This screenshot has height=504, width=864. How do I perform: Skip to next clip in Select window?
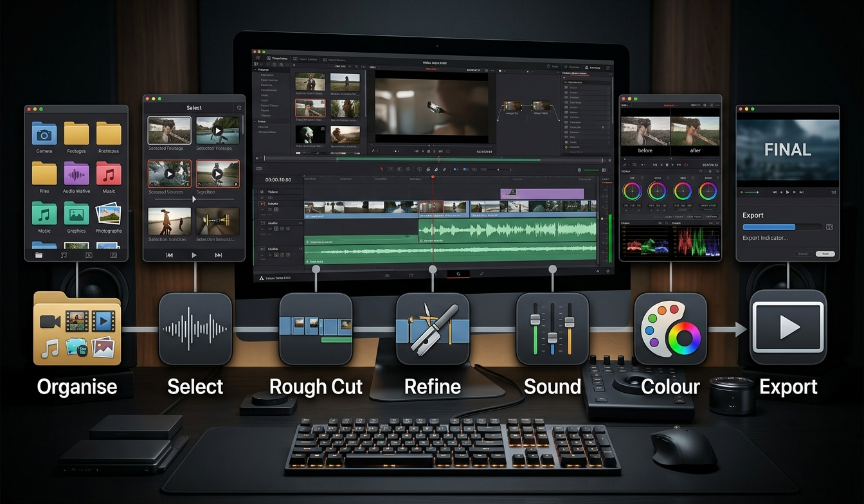click(219, 255)
